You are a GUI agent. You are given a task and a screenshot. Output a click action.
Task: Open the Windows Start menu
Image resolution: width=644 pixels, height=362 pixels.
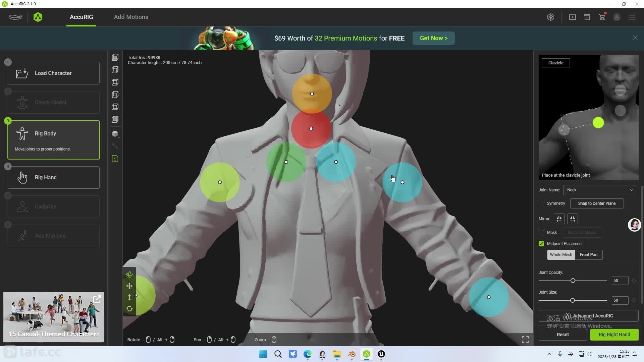[263, 354]
